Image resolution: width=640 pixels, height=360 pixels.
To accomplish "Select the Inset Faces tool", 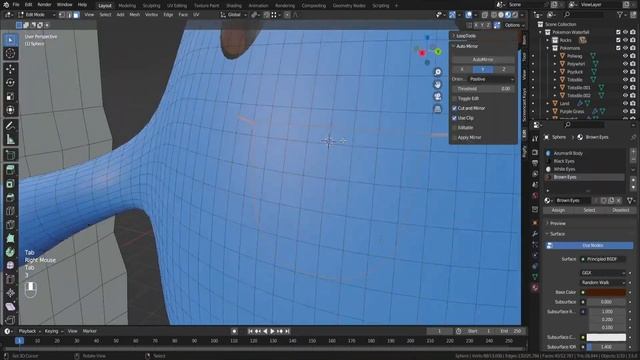I will click(x=10, y=184).
